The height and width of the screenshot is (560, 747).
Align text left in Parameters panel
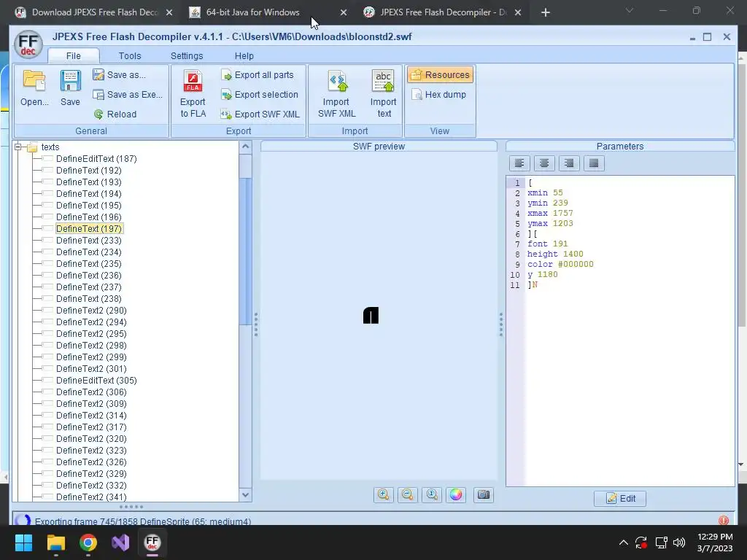pyautogui.click(x=519, y=163)
